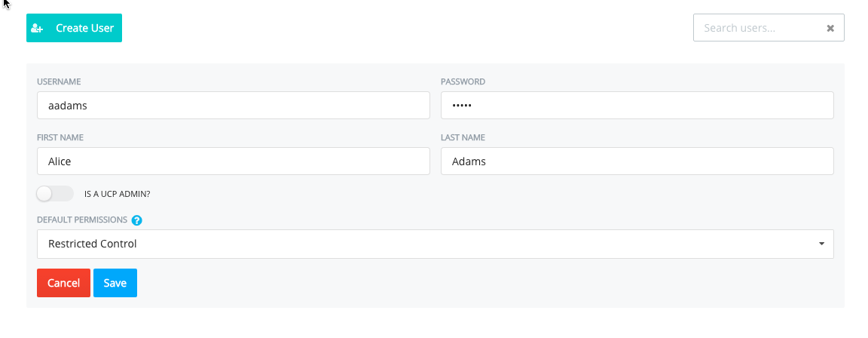Viewport: 868px width, 338px height.
Task: Click the LAST NAME label
Action: pos(463,137)
